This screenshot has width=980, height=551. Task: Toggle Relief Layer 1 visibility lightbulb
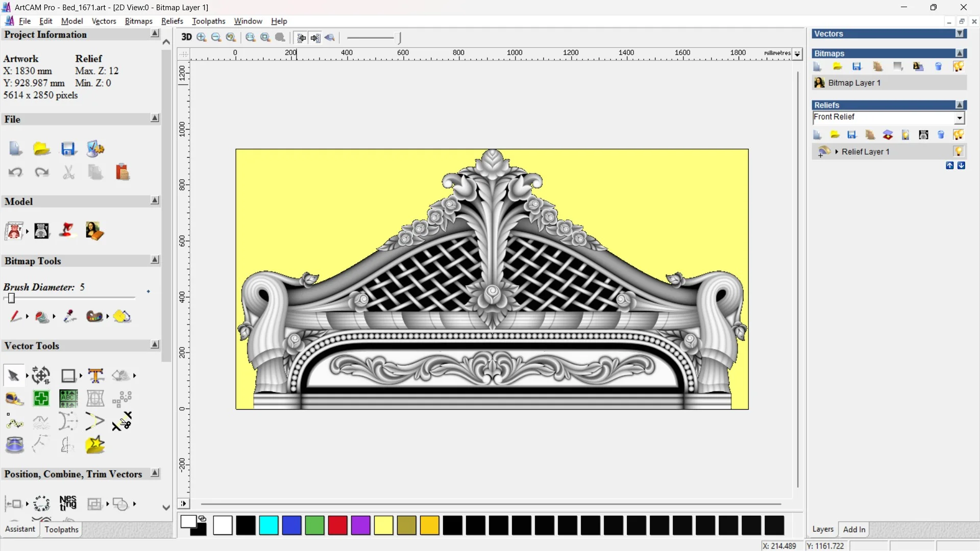(958, 152)
